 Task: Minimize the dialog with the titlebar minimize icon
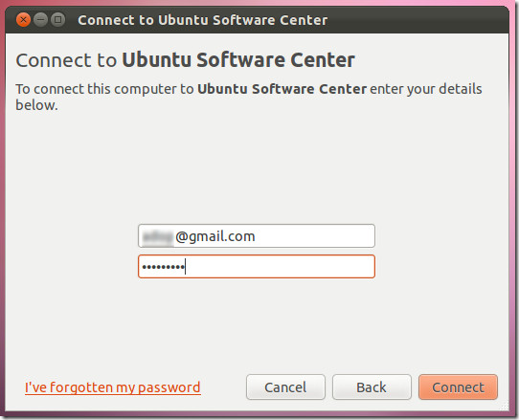[41, 20]
